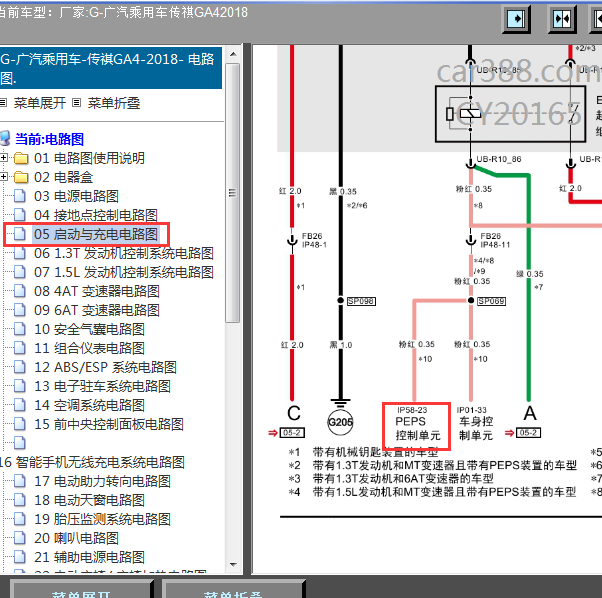Click the move-right panel arrow icon
This screenshot has width=602, height=598.
point(516,19)
